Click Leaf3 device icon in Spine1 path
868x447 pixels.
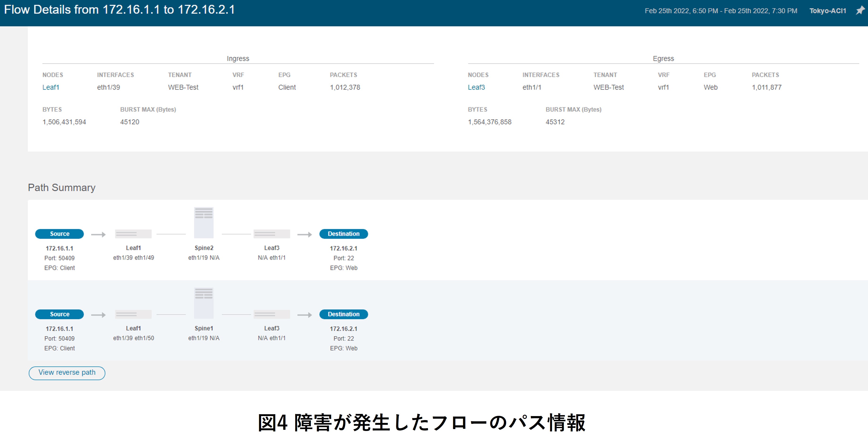coord(271,314)
